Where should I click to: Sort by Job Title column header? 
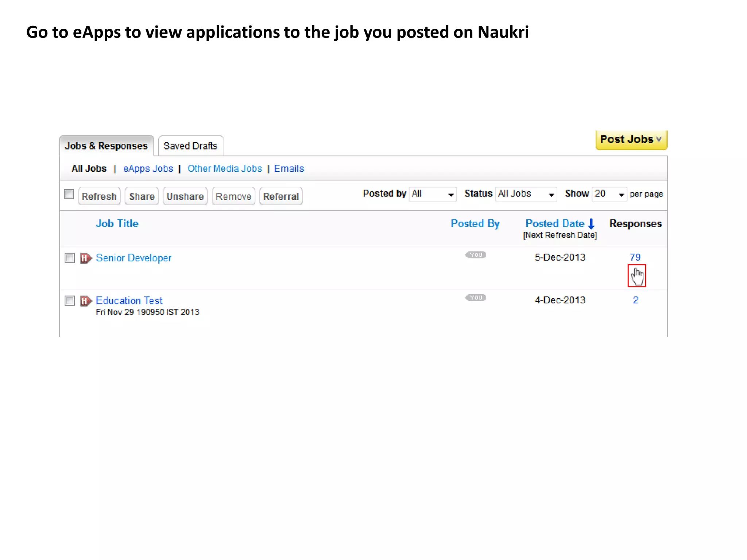117,223
